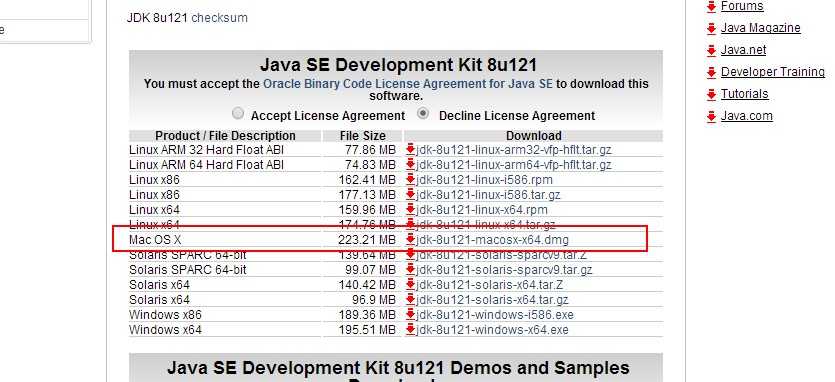The height and width of the screenshot is (382, 835).
Task: Download jdk-8u121-linux-x64.rpm file
Action: point(482,210)
